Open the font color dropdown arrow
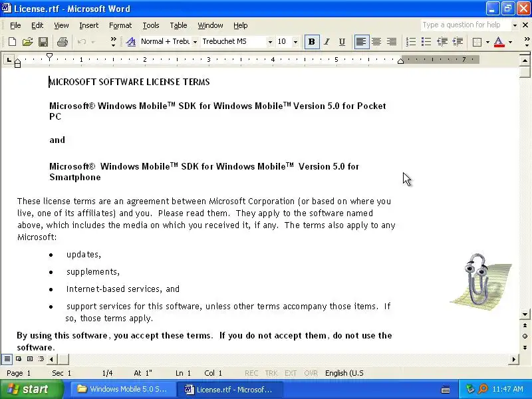Image resolution: width=532 pixels, height=399 pixels. tap(510, 42)
